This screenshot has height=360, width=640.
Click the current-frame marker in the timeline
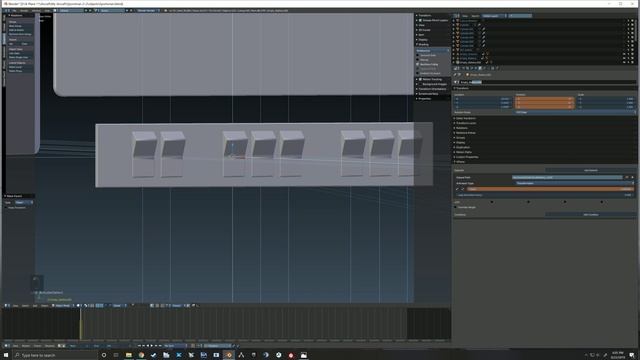(x=80, y=324)
